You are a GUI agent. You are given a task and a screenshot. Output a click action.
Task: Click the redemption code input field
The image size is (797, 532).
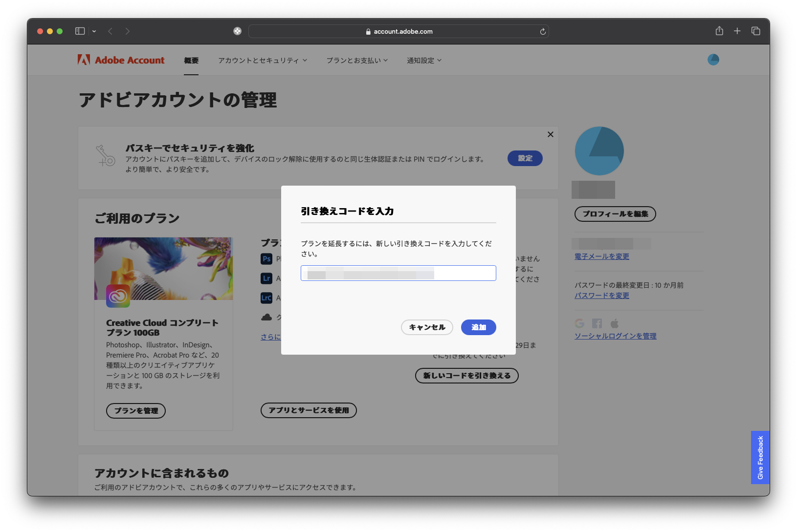pyautogui.click(x=398, y=273)
